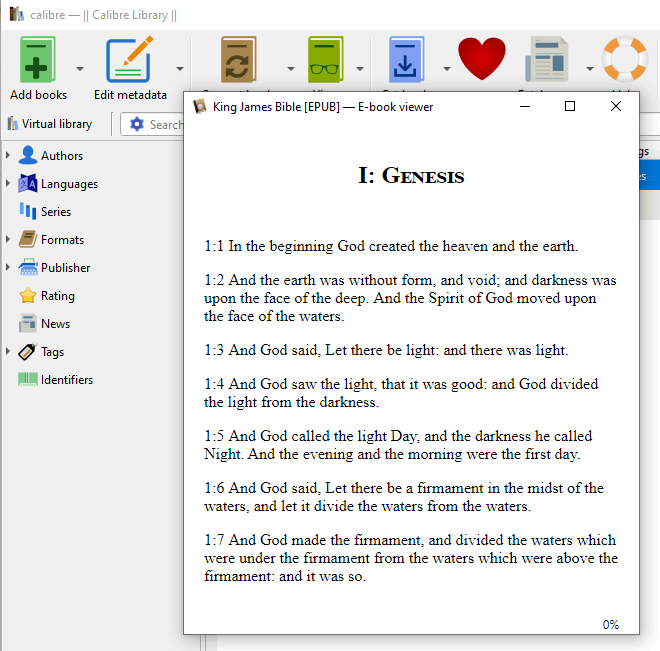
Task: Open the Convert books dropdown arrow
Action: tap(291, 68)
